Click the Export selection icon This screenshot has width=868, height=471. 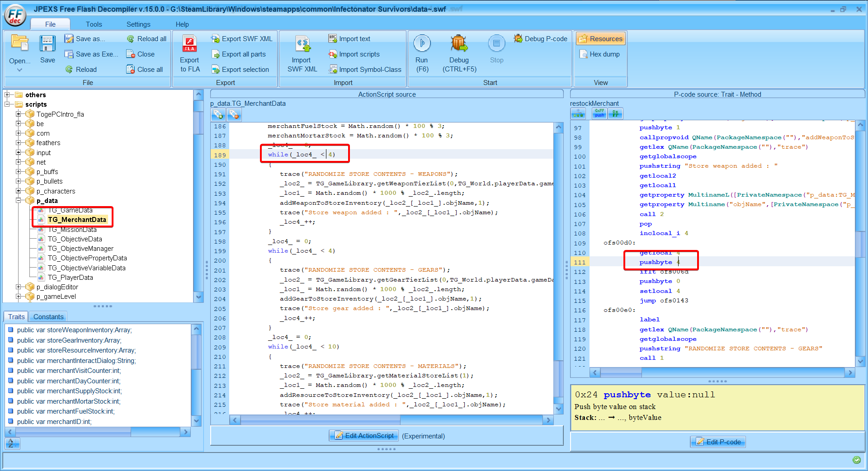coord(216,70)
